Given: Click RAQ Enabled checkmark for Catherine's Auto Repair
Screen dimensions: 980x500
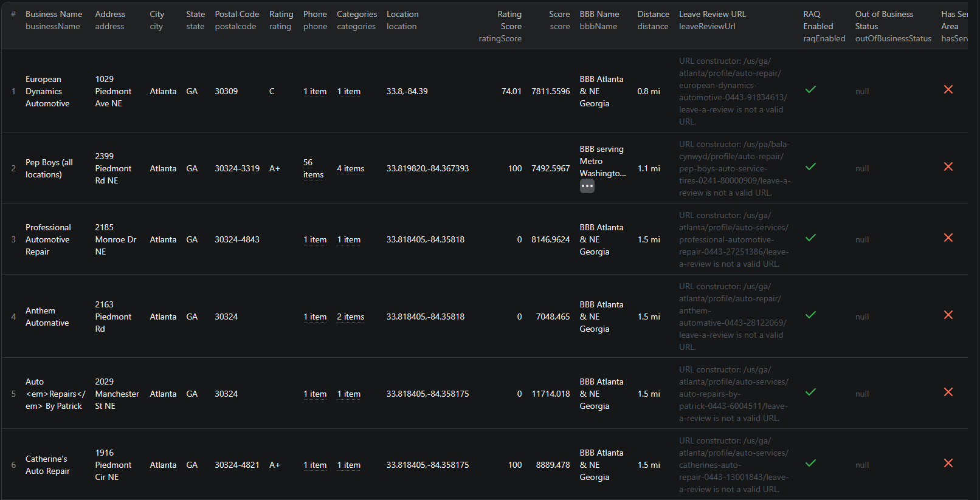Looking at the screenshot, I should click(x=810, y=464).
